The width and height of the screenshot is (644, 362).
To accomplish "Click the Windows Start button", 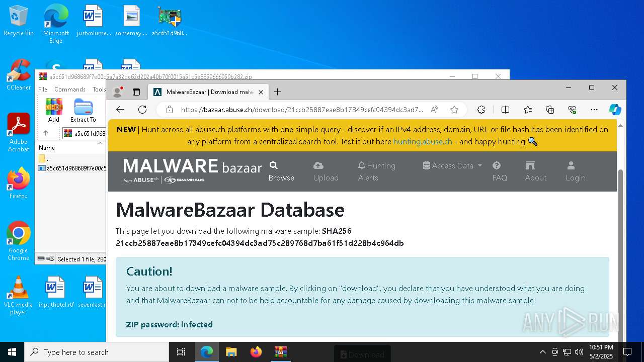I will click(x=12, y=352).
